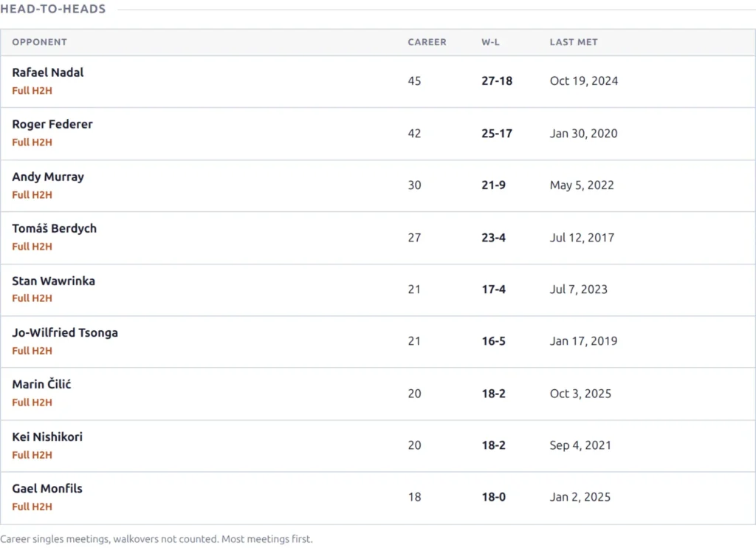
Task: Open Full H2H link for Kei Nishikori
Action: pos(32,455)
